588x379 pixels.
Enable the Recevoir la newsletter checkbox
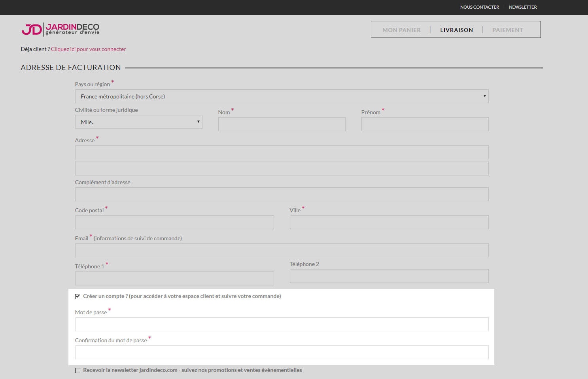[78, 371]
